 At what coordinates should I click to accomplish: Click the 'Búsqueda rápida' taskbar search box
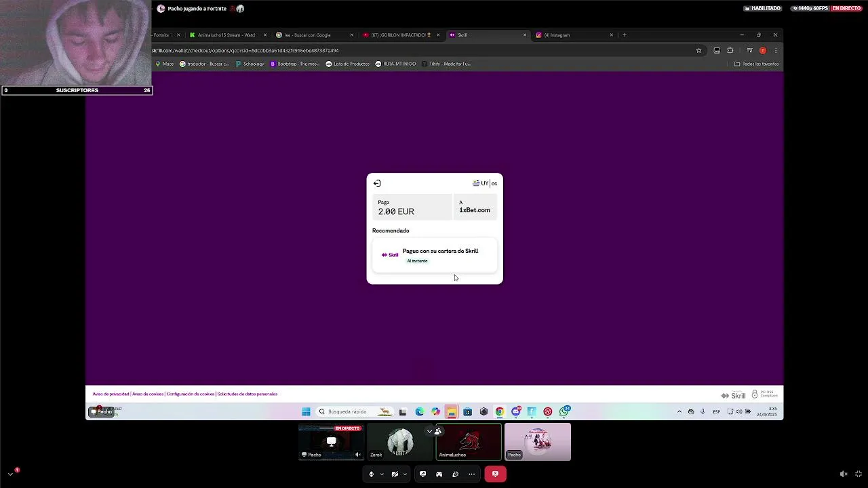point(355,411)
